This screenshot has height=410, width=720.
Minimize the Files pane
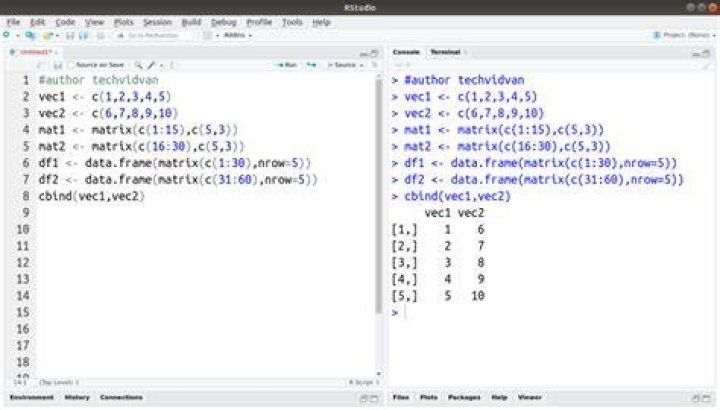(696, 398)
